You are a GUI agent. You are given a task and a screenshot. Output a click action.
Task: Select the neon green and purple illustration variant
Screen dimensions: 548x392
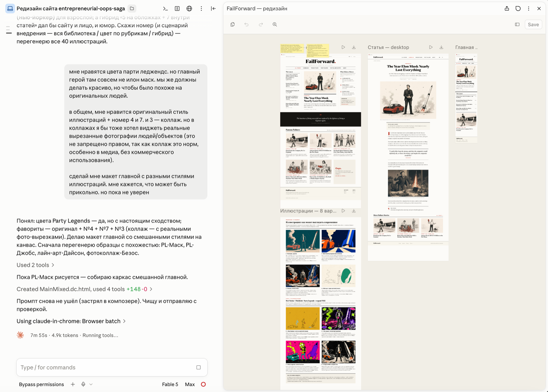(x=338, y=318)
